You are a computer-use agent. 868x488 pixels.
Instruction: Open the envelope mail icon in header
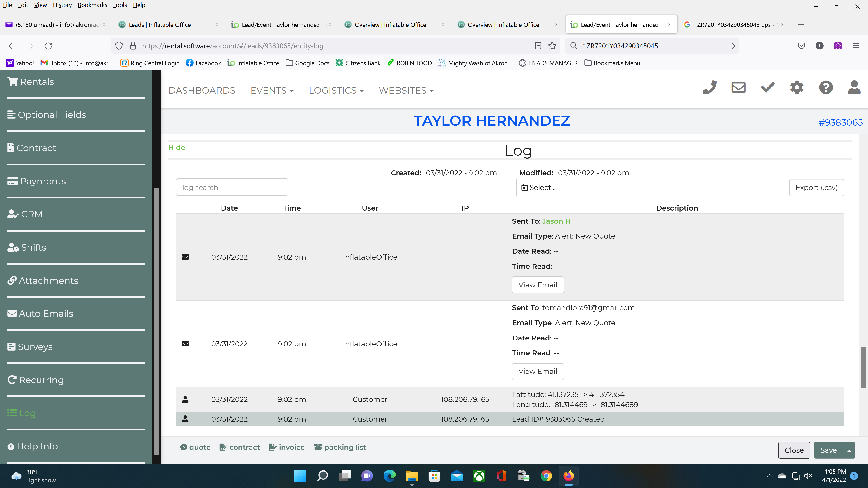(x=738, y=88)
